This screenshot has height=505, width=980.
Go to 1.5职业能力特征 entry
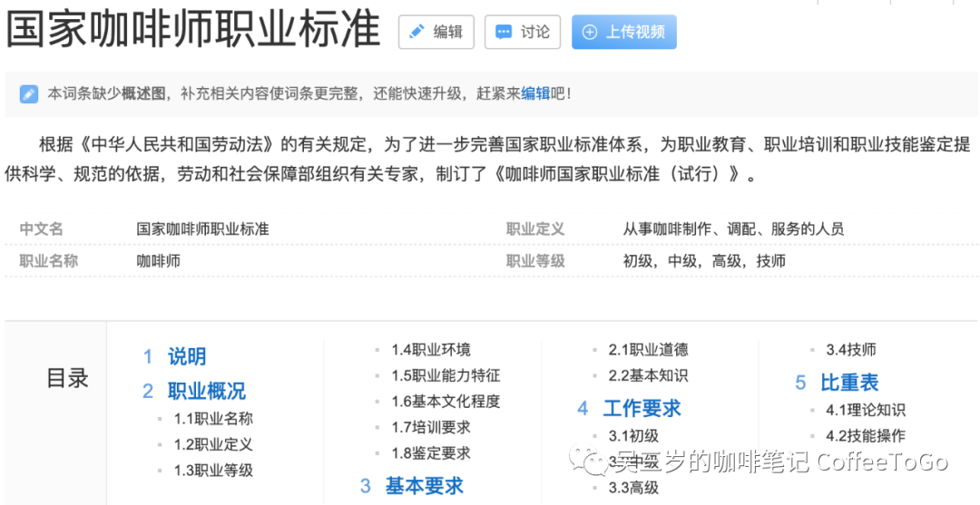[446, 375]
